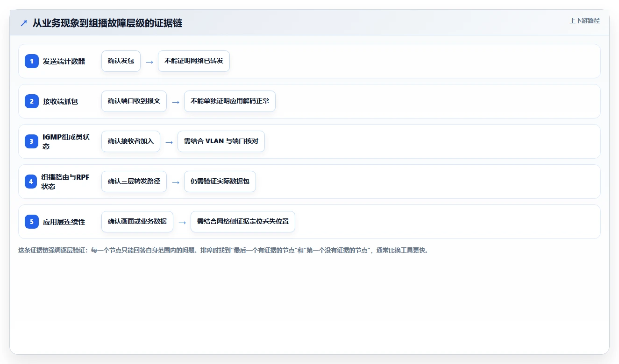Click the 确认发包 chip
This screenshot has height=364, width=619.
121,61
